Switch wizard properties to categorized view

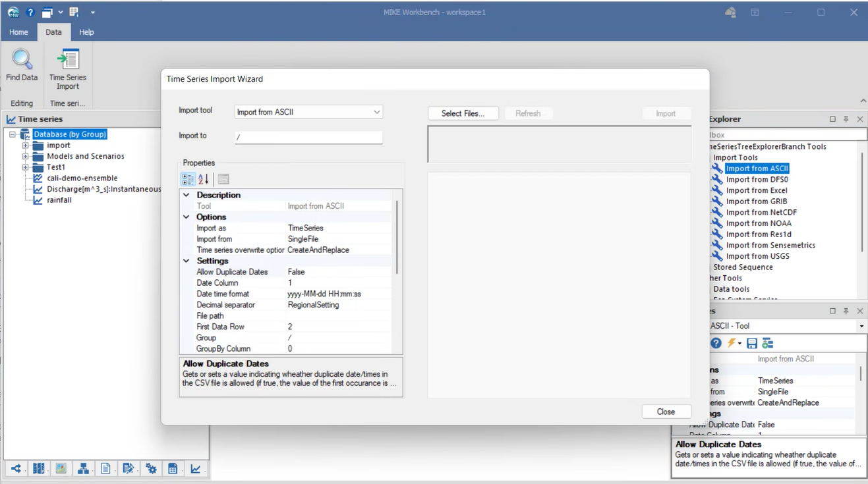point(188,179)
